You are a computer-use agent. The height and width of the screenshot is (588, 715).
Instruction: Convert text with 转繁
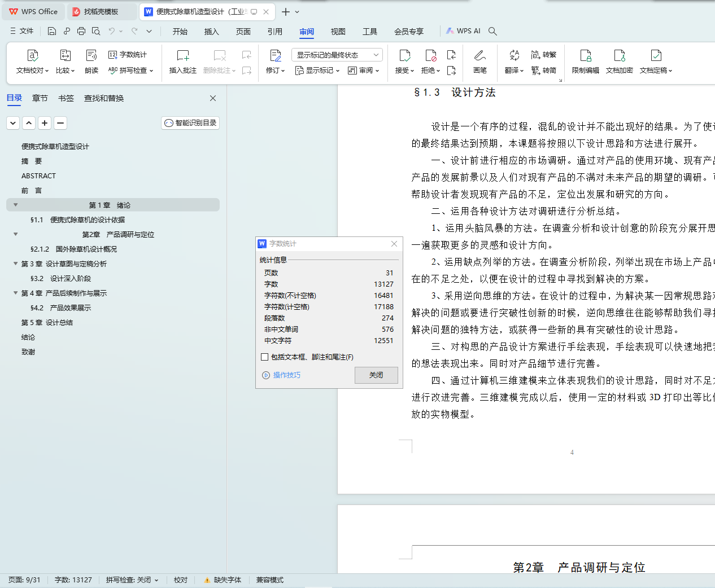[544, 55]
